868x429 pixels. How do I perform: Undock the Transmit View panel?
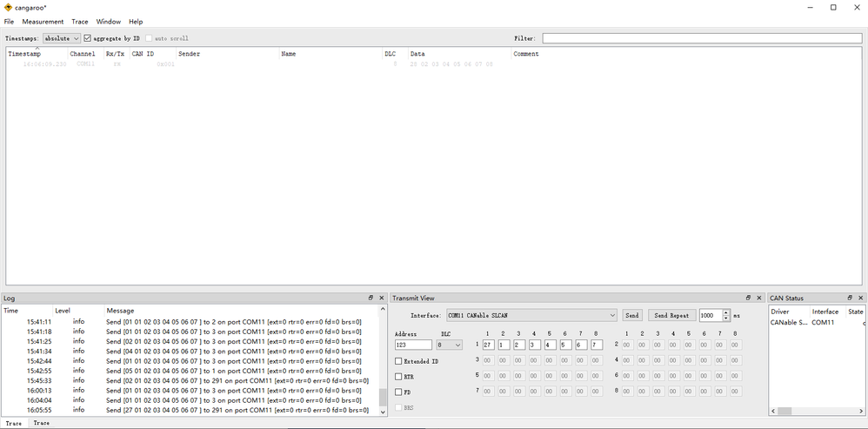point(749,298)
